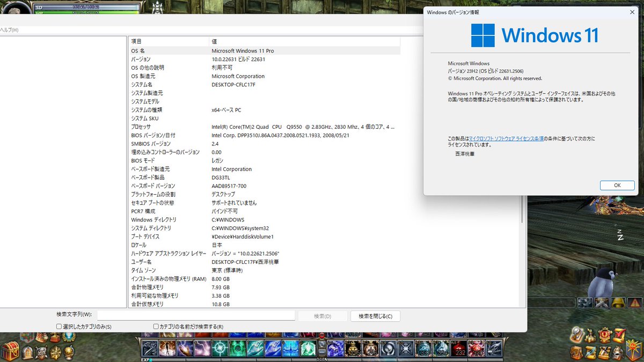
Task: Open the ヘルプ(H) menu
Action: tap(10, 29)
